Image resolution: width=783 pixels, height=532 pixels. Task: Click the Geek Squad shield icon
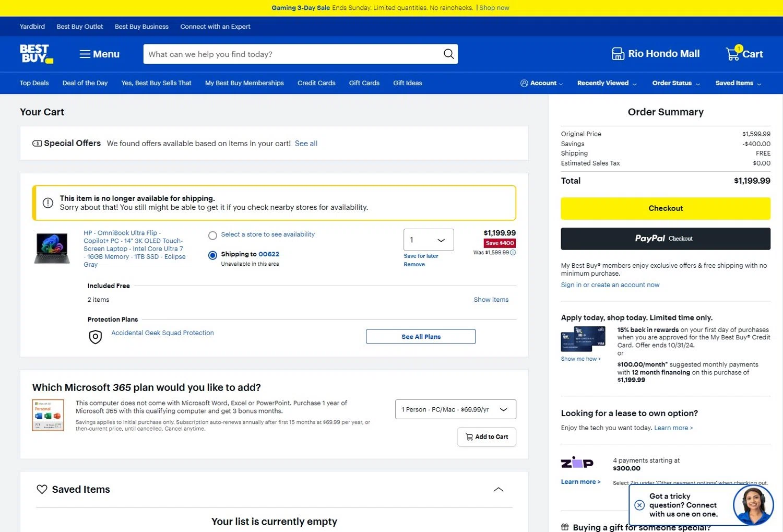[95, 337]
